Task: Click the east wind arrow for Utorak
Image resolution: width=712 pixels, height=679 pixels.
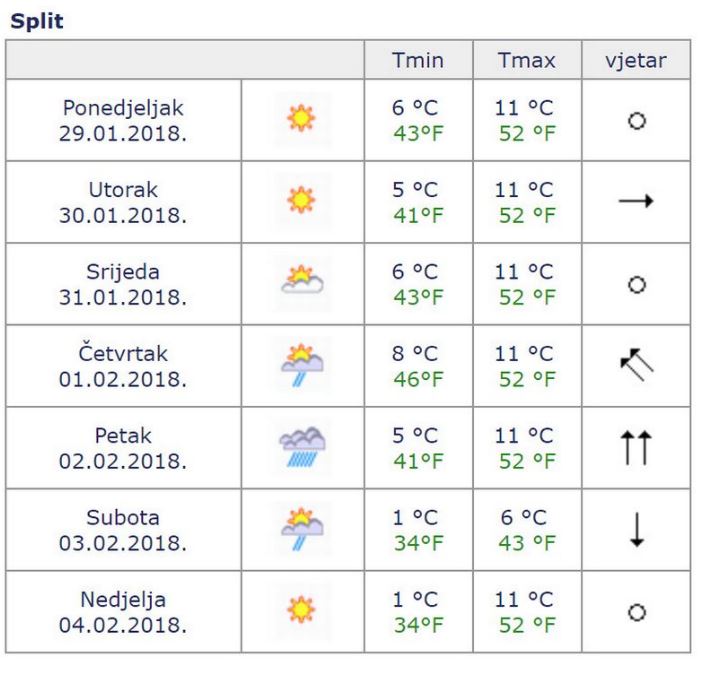Action: pos(635,201)
